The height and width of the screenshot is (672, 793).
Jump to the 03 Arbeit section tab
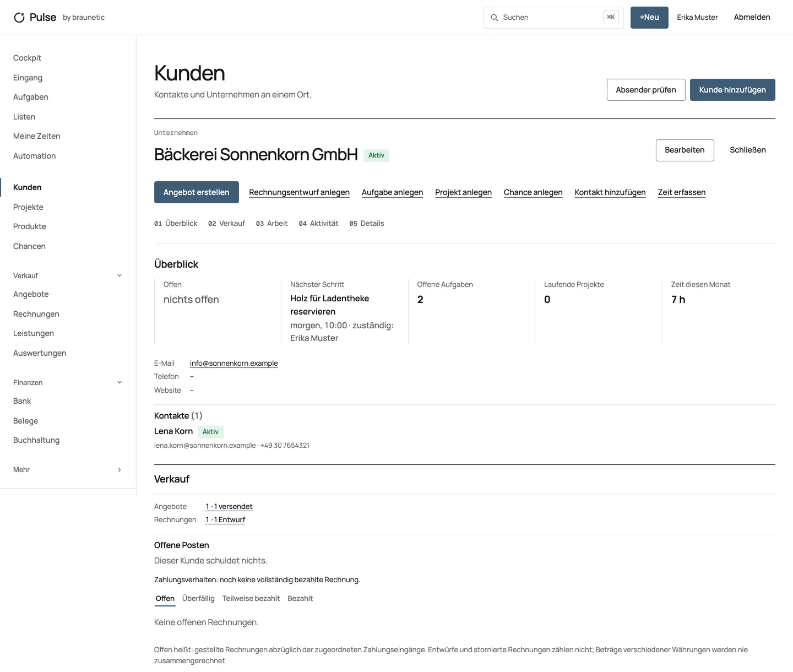[271, 224]
